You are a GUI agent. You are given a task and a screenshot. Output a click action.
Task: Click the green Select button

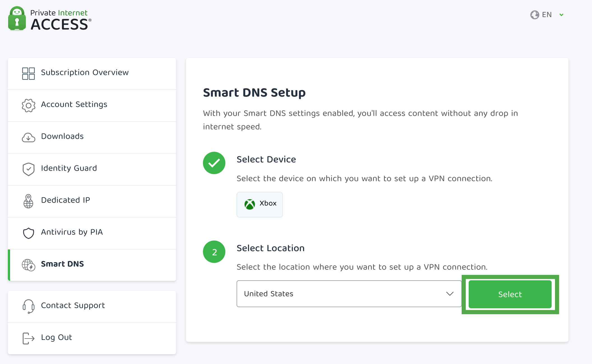510,294
